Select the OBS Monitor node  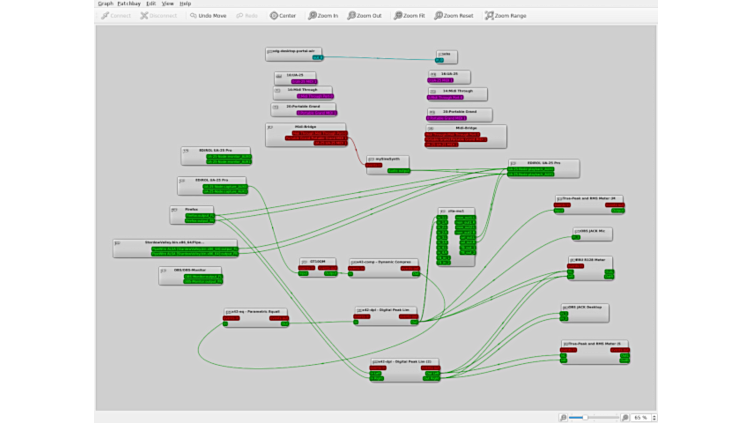(190, 270)
